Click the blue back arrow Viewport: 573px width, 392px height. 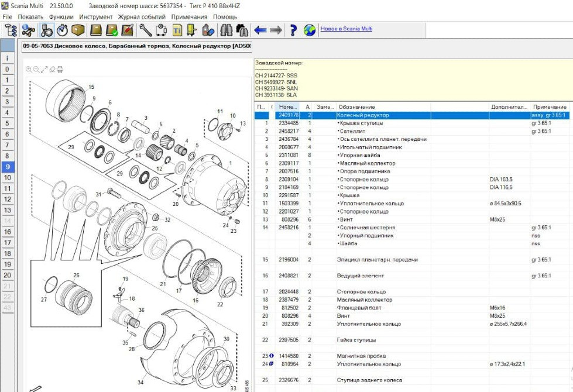(260, 30)
